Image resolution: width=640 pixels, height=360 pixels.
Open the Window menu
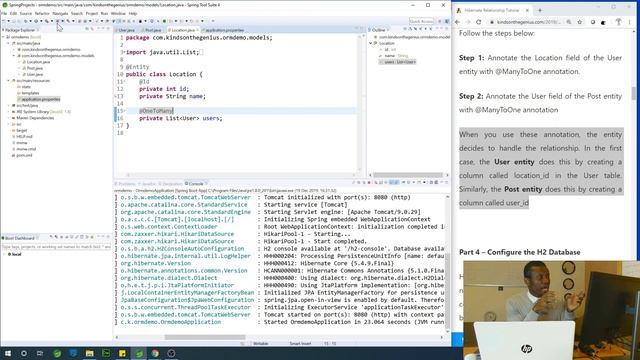tap(118, 13)
